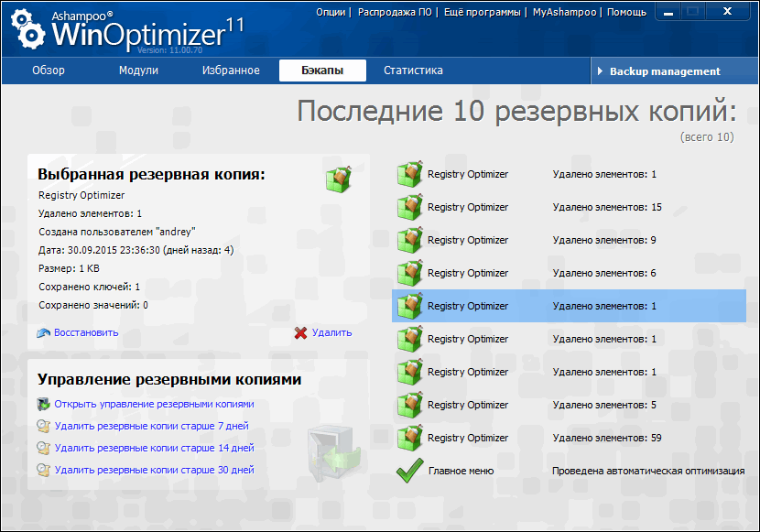760x532 pixels.
Task: Click the icon next to 30-day backup deletion
Action: pos(43,470)
